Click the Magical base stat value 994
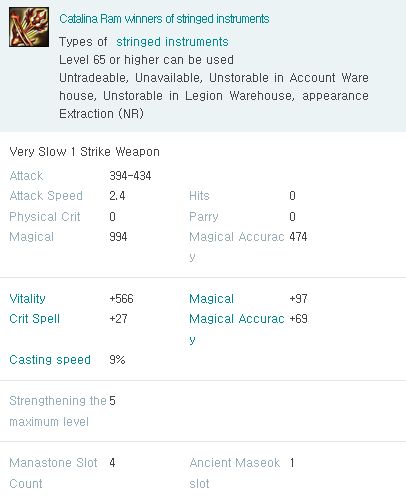 tap(118, 237)
